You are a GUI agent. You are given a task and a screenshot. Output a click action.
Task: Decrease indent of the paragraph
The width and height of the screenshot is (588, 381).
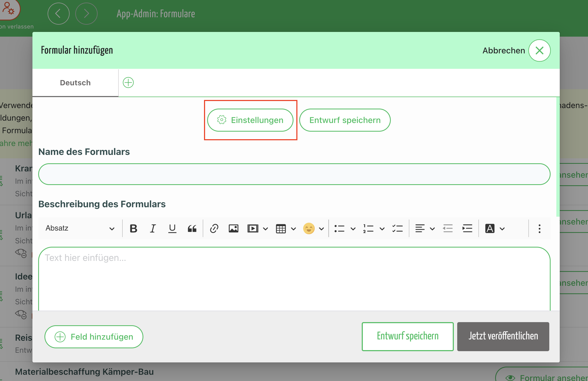click(x=448, y=228)
